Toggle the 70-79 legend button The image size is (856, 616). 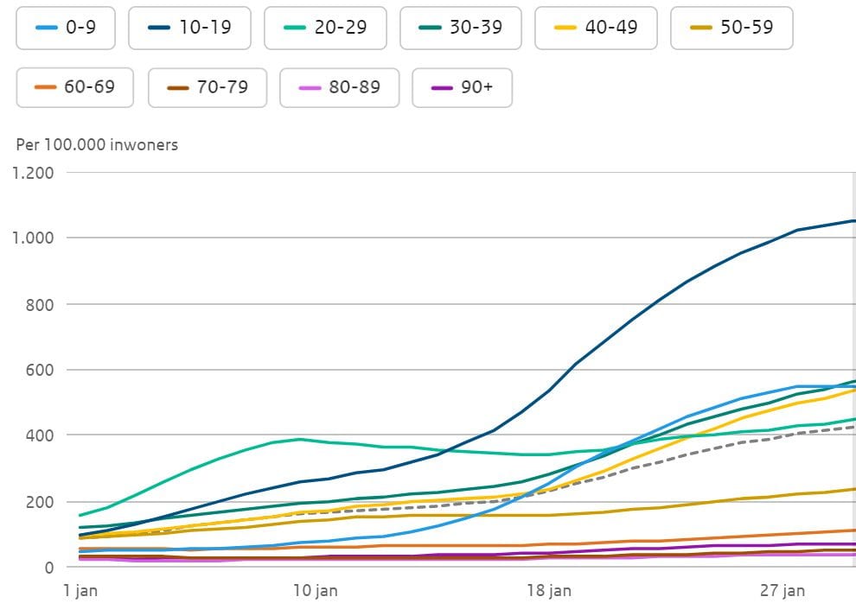[208, 87]
